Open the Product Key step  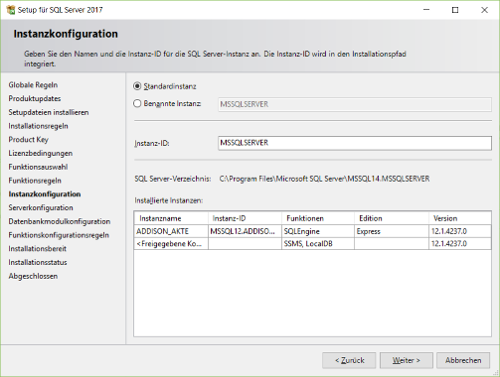(28, 140)
